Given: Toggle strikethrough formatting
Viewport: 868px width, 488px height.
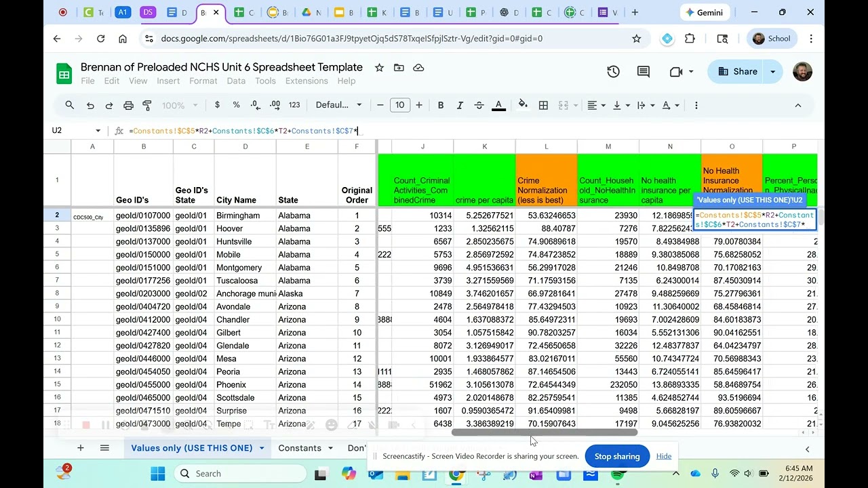Looking at the screenshot, I should (x=479, y=105).
